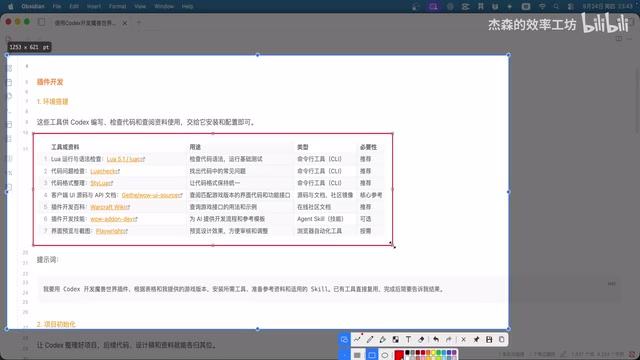Pick the eraser tool
Viewport: 640px width, 360px height.
[421, 340]
